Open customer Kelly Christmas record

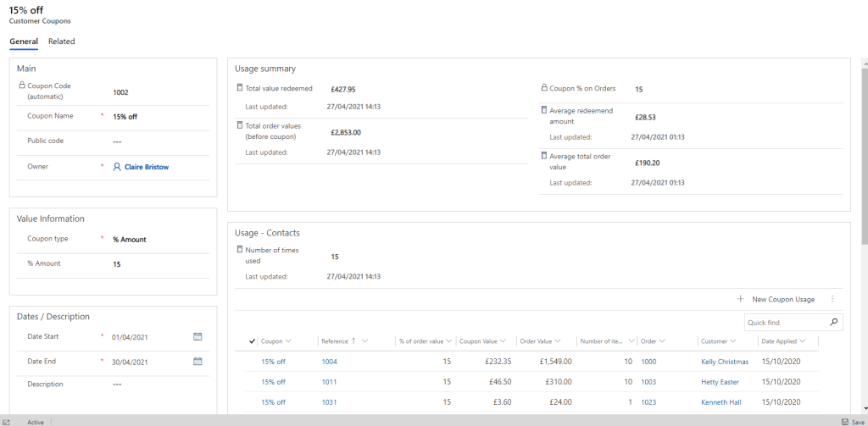click(725, 362)
